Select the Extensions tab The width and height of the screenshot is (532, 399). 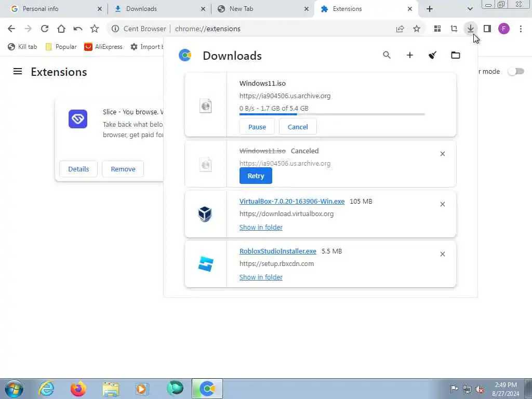366,9
